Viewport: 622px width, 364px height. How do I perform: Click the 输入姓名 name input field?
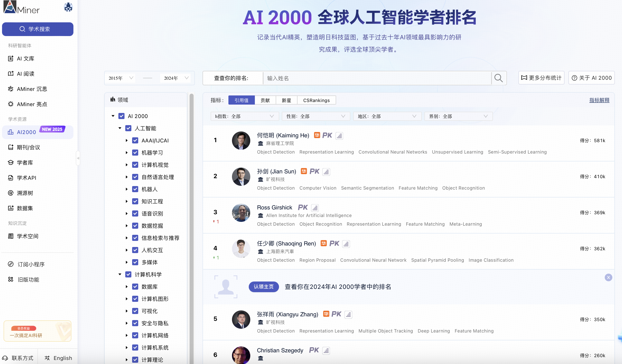click(x=356, y=78)
